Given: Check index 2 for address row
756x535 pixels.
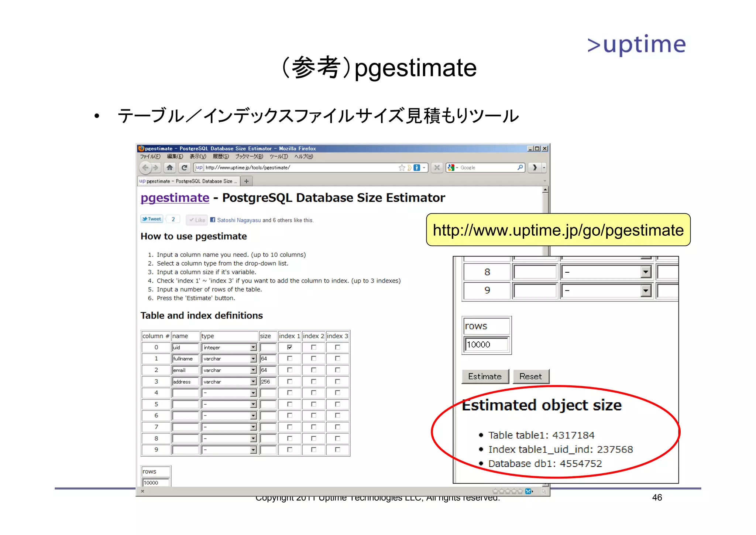Looking at the screenshot, I should point(314,381).
